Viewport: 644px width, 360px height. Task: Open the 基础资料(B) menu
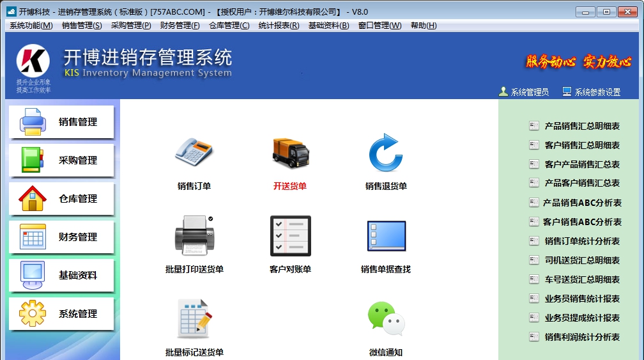click(328, 26)
